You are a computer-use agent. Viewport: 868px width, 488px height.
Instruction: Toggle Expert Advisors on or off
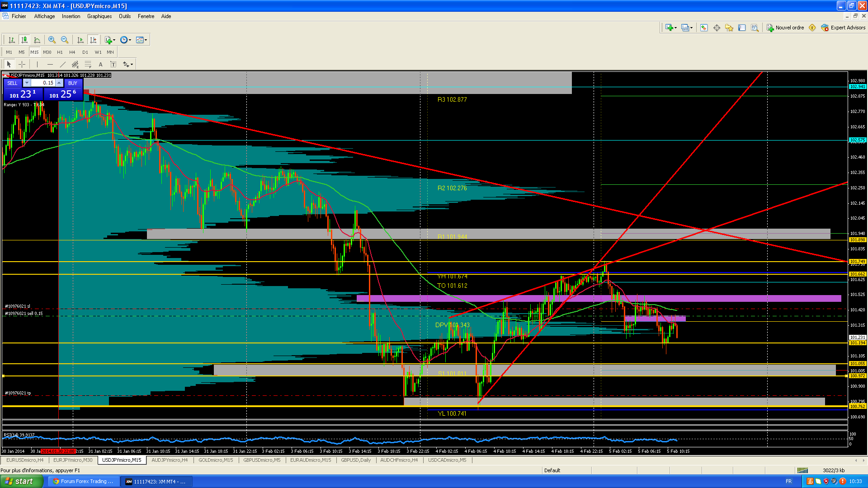coord(843,28)
